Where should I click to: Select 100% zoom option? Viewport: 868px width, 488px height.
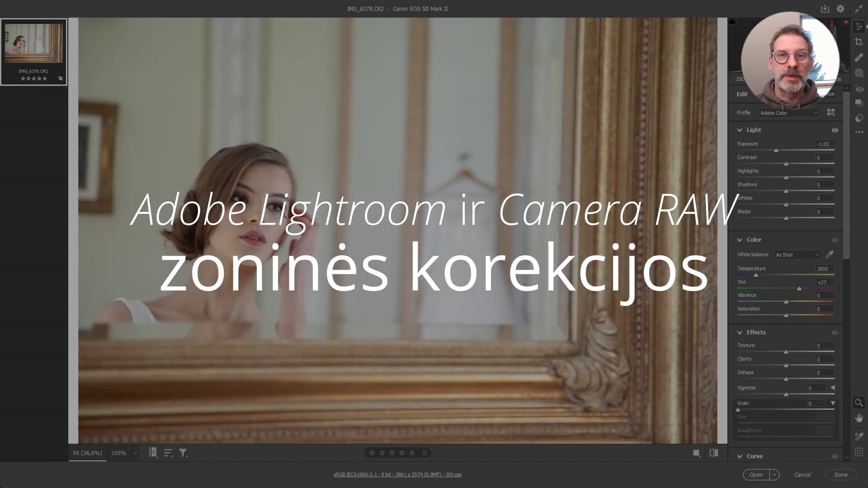118,453
